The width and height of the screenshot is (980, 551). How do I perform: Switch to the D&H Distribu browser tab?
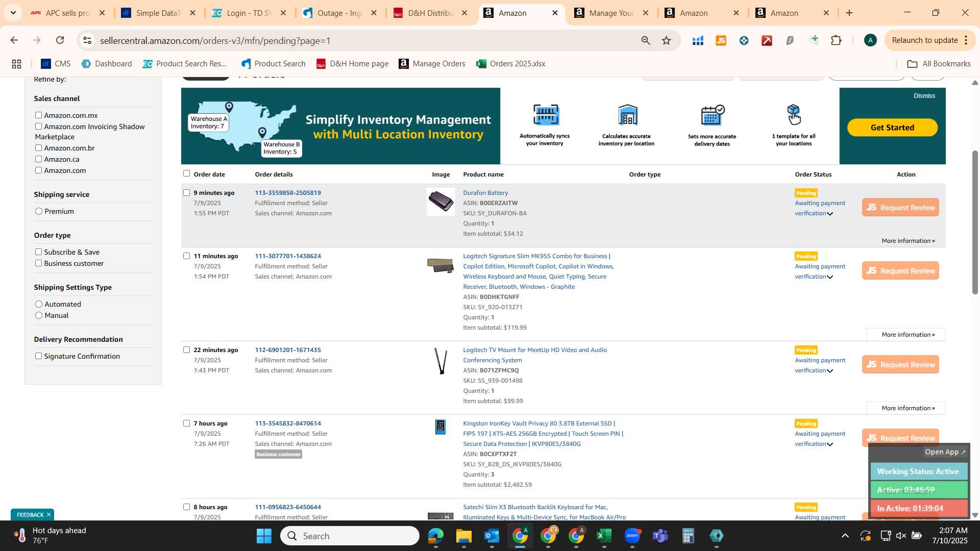(x=430, y=13)
